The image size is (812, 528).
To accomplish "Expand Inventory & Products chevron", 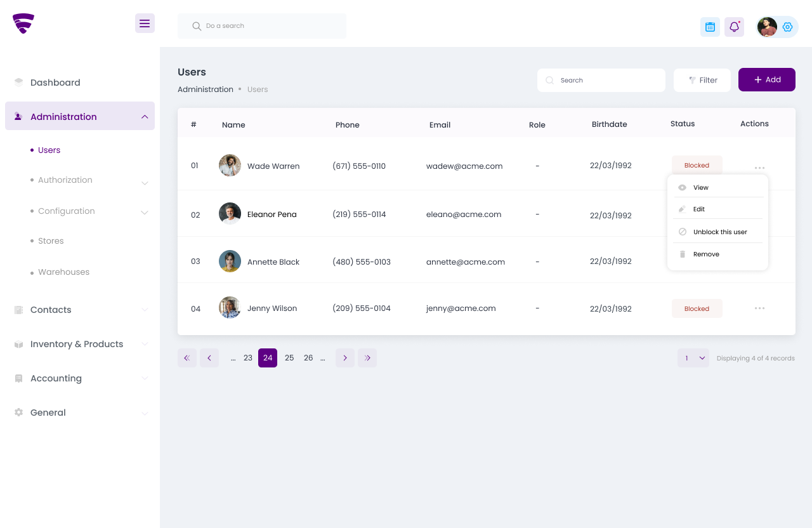I will click(x=145, y=344).
